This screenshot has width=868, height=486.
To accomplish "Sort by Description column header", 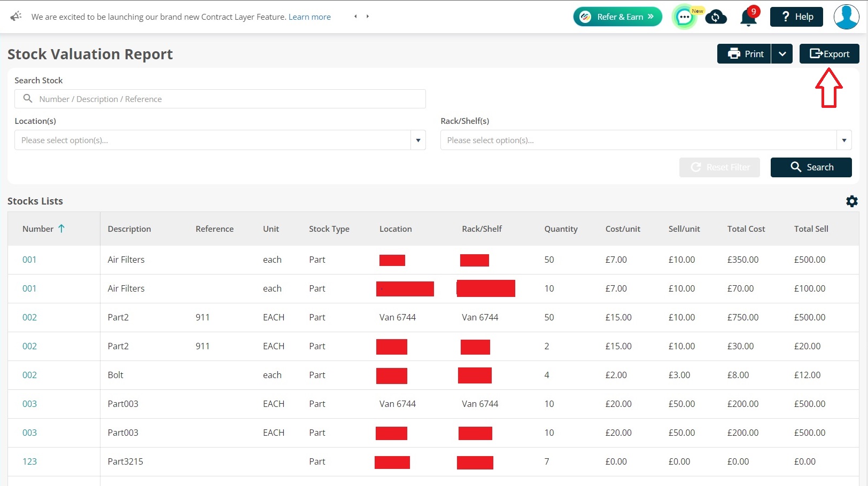I will point(129,229).
